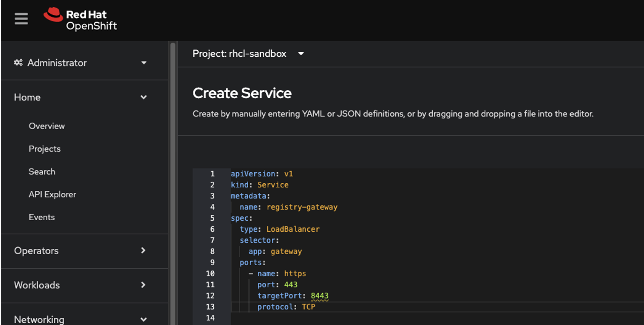Click line number 14 in the editor
Image resolution: width=644 pixels, height=325 pixels.
tap(210, 318)
